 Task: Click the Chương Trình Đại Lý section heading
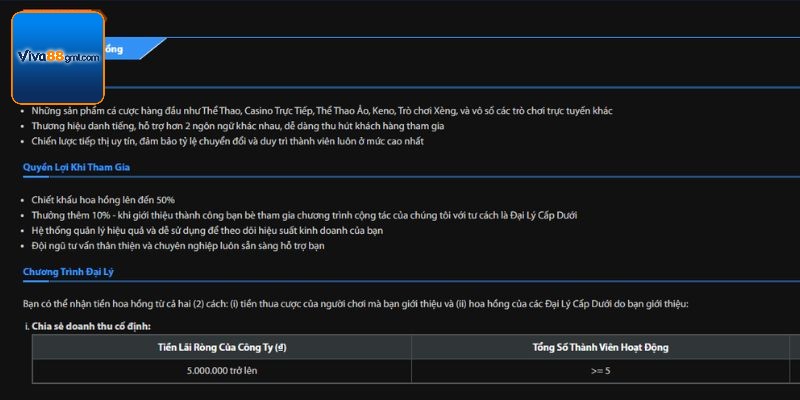point(68,271)
